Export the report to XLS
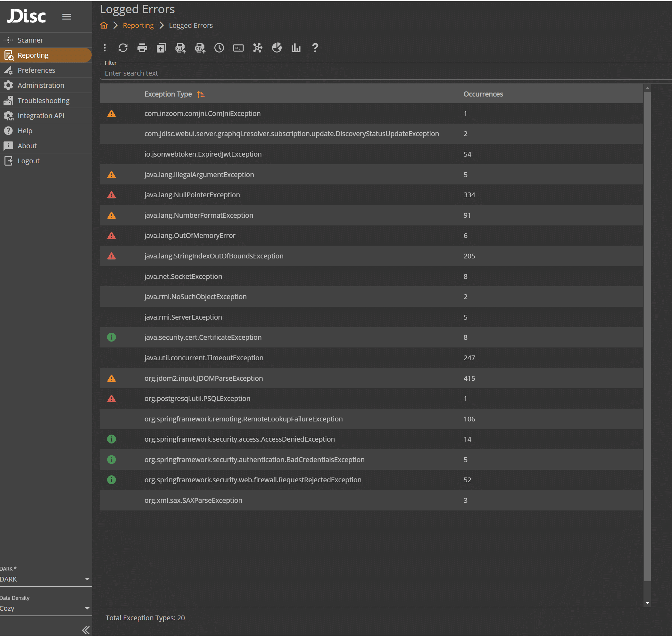Viewport: 672px width, 636px height. [x=180, y=48]
